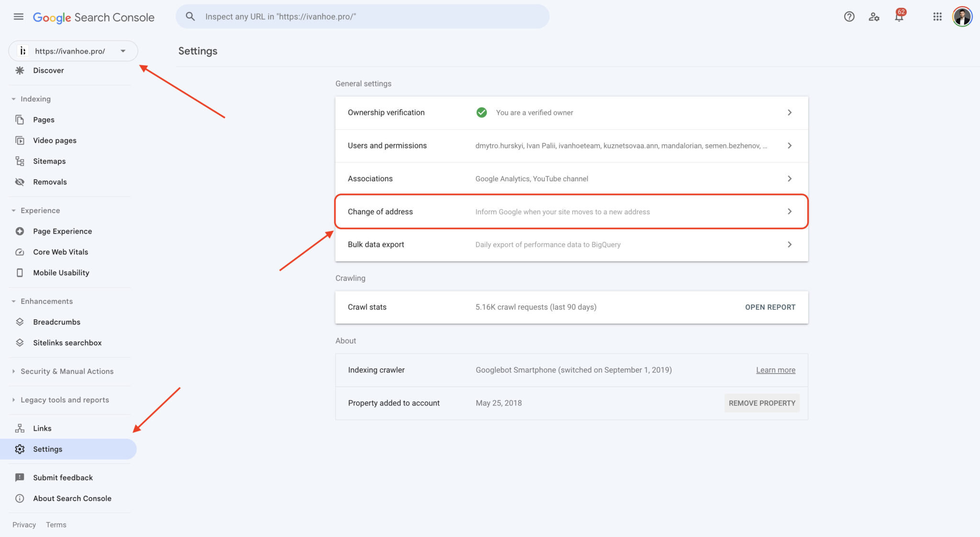Click the hamburger navigation menu icon
The image size is (980, 537).
pos(18,16)
